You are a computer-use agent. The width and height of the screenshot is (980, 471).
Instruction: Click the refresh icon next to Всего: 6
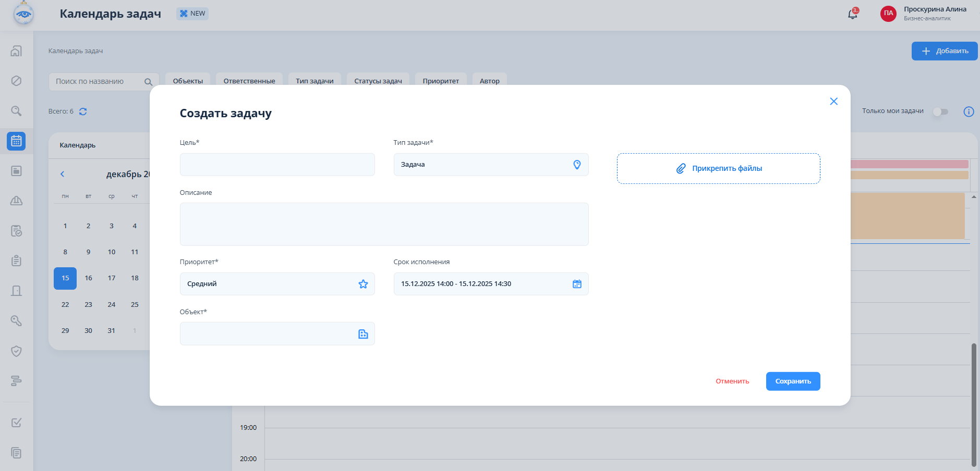[83, 111]
